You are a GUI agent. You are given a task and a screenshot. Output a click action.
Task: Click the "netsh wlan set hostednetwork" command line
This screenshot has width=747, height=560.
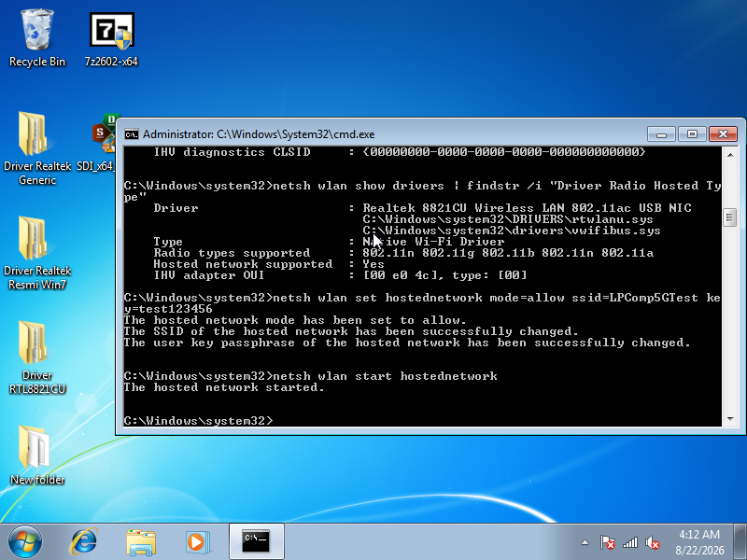[422, 302]
